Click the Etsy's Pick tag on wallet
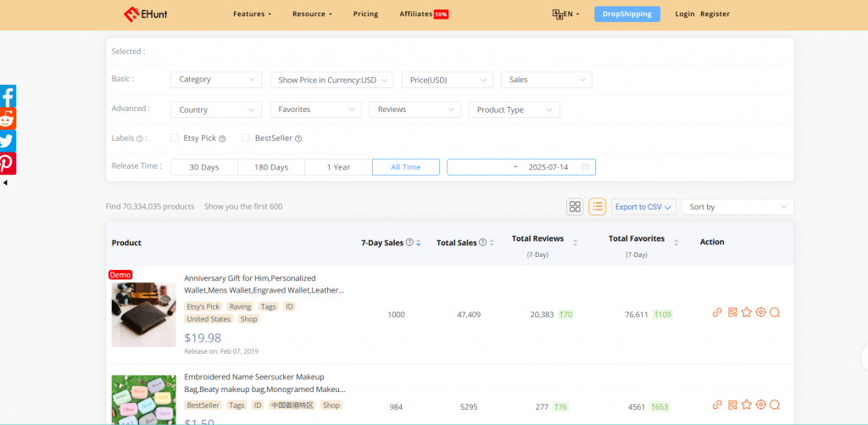868x425 pixels. (203, 306)
